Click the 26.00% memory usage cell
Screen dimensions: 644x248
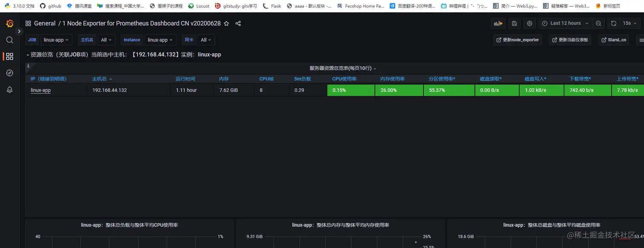[399, 90]
